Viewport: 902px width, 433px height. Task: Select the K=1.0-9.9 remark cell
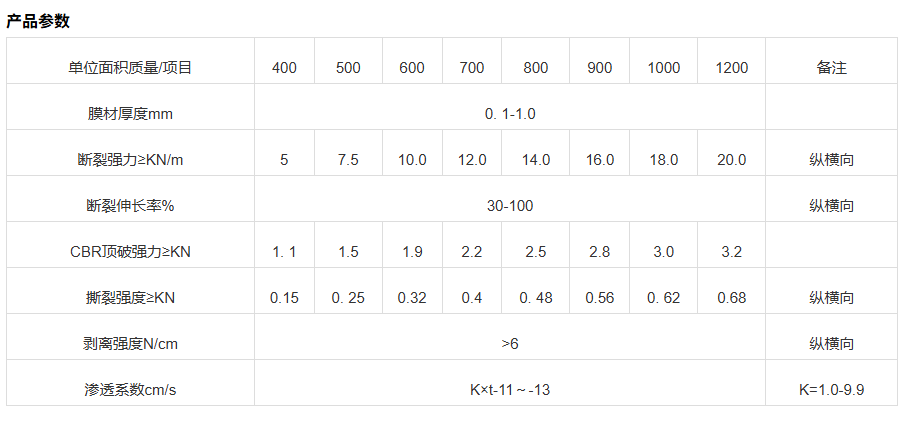pyautogui.click(x=831, y=390)
